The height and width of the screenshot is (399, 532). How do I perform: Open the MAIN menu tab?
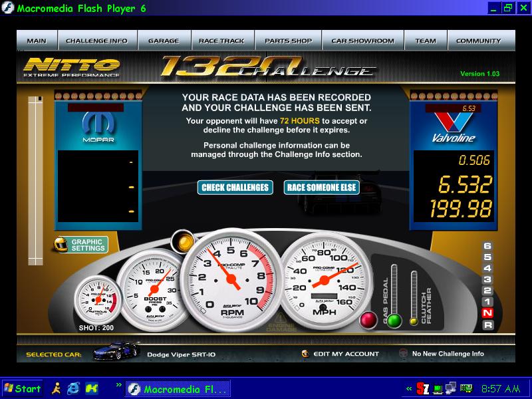37,41
